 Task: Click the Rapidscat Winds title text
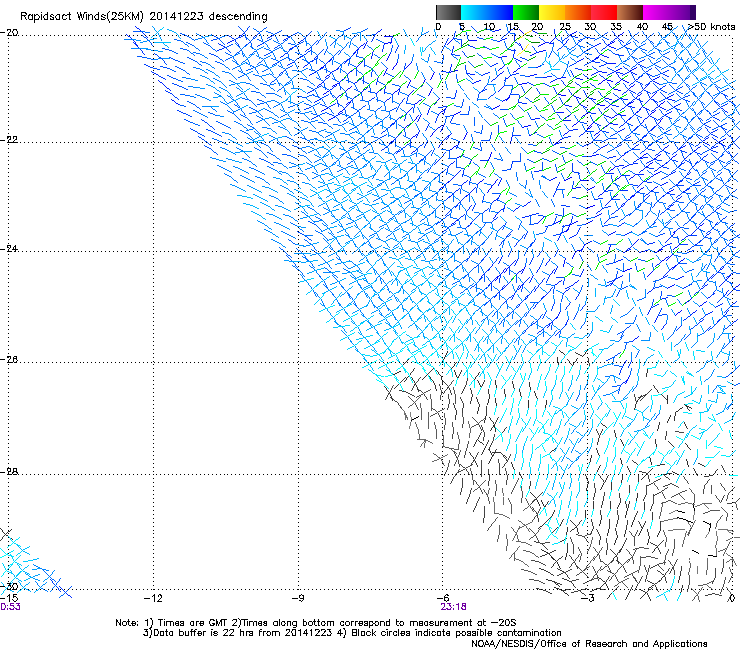[x=143, y=17]
